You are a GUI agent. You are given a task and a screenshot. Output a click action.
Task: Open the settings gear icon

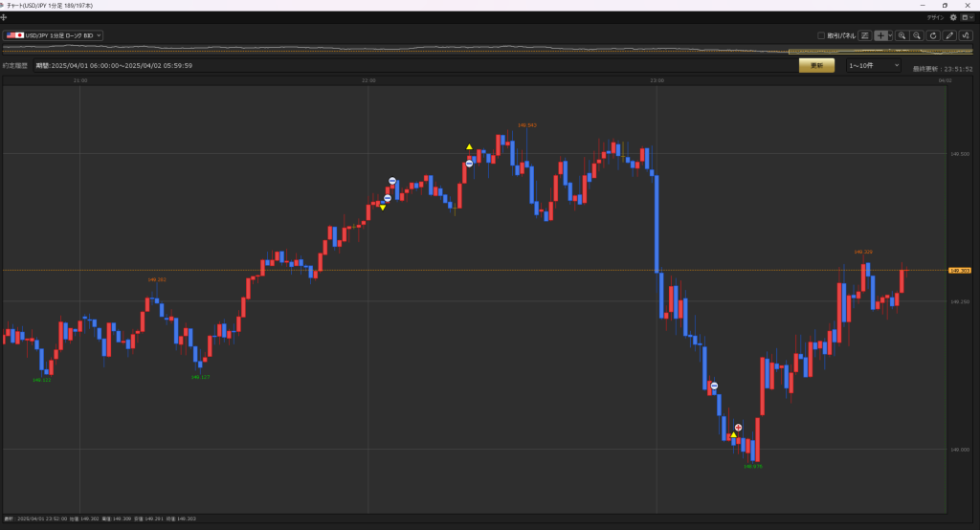pos(953,17)
